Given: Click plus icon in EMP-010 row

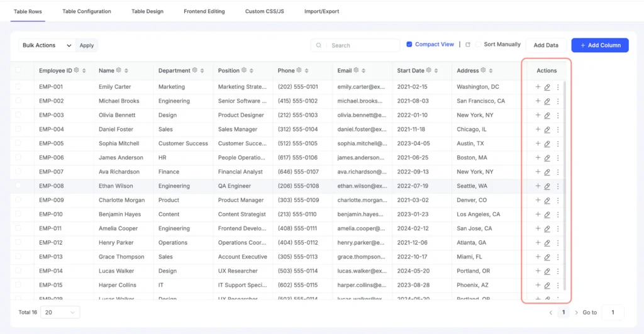Looking at the screenshot, I should point(538,214).
